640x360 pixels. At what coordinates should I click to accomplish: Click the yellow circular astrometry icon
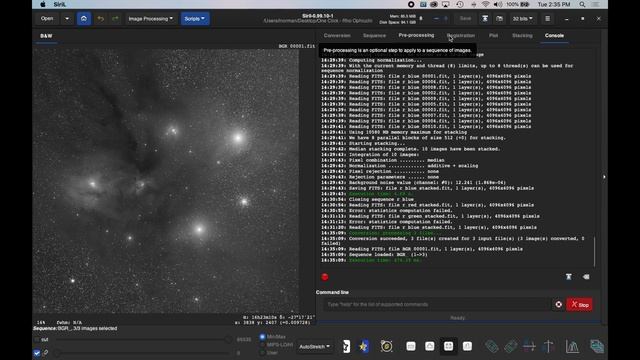pyautogui.click(x=386, y=347)
